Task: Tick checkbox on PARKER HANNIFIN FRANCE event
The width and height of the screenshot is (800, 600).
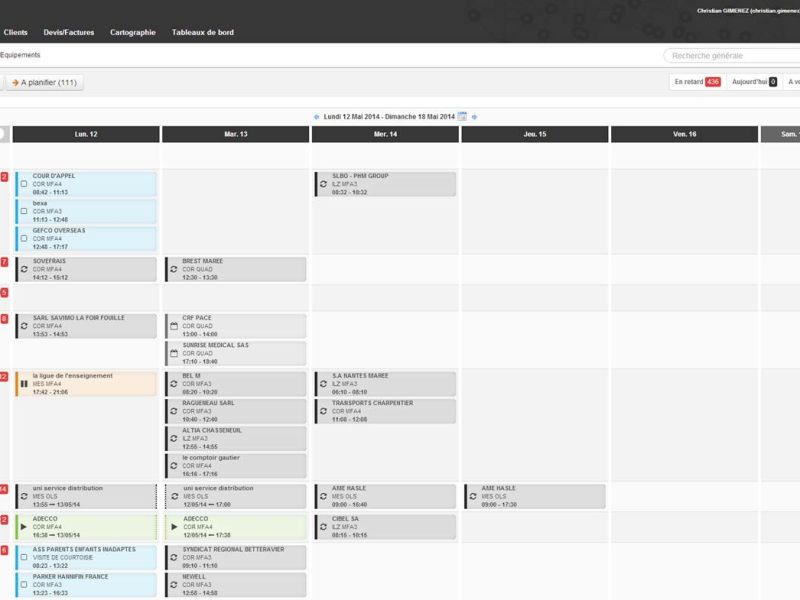Action: (24, 585)
